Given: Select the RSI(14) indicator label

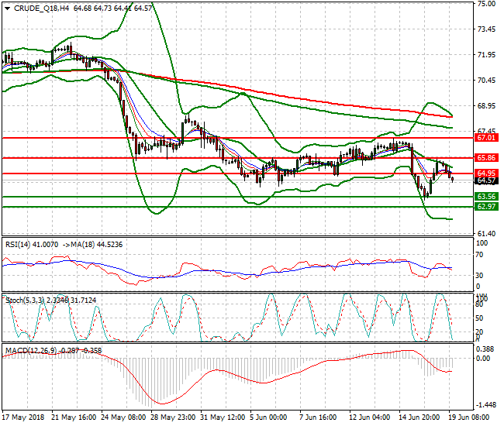Looking at the screenshot, I should 18,245.
